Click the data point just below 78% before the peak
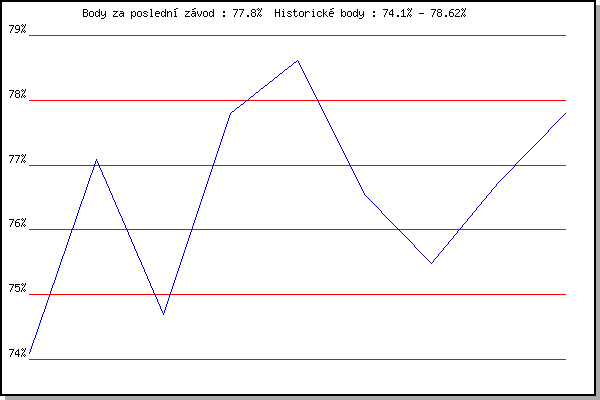600x400 pixels. coord(230,113)
